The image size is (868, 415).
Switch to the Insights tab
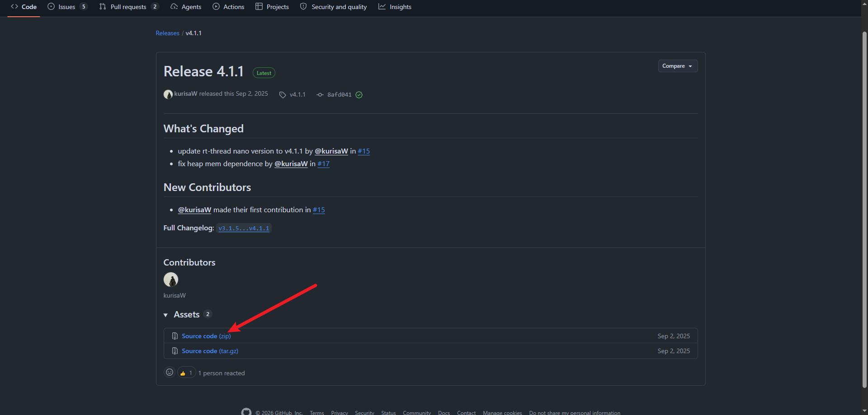(x=395, y=7)
